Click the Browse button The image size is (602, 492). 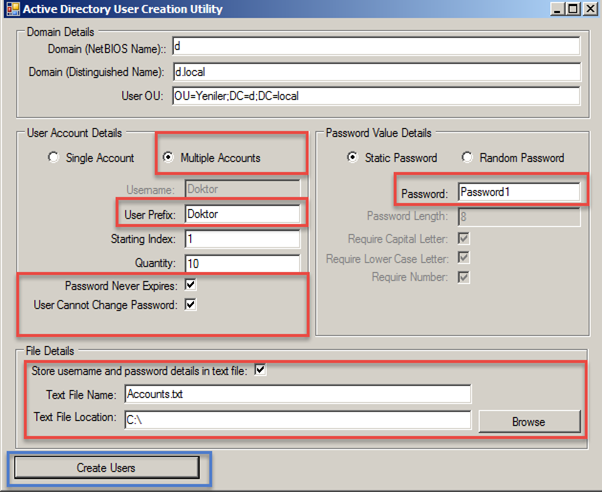point(529,421)
